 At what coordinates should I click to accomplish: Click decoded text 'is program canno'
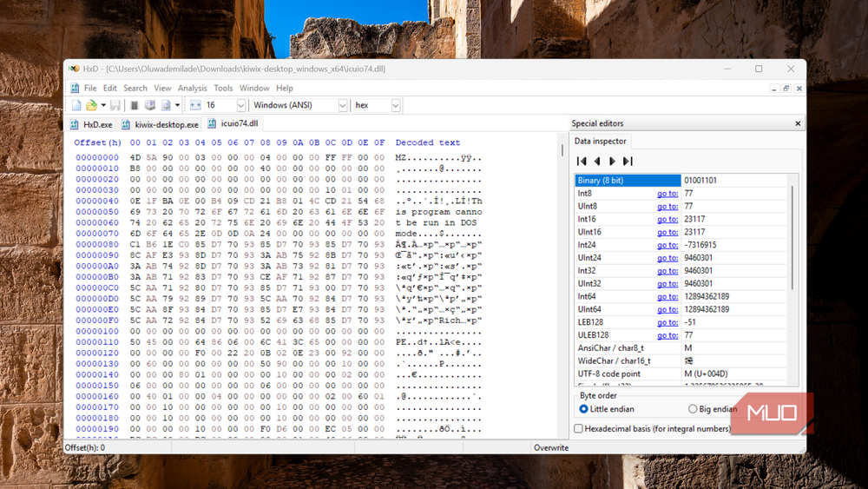pyautogui.click(x=438, y=212)
